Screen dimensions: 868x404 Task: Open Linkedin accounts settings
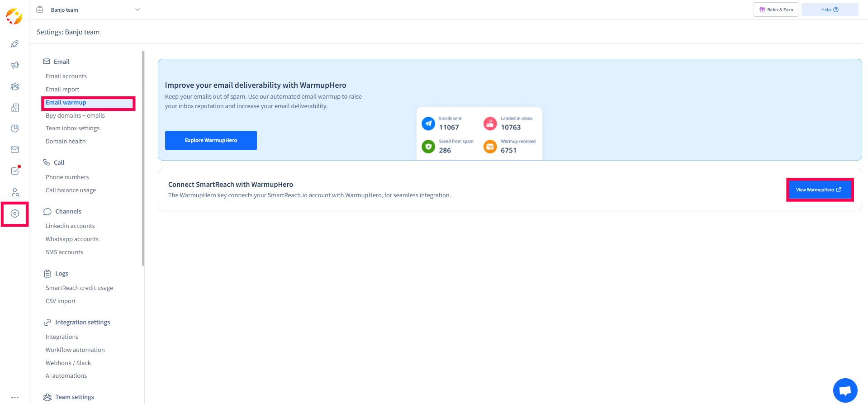[70, 226]
